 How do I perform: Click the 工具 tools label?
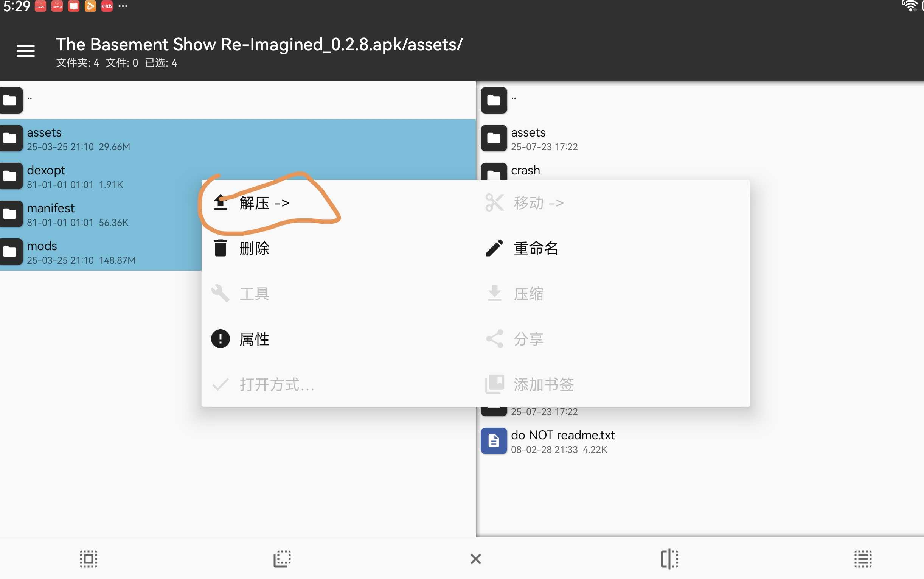tap(255, 294)
